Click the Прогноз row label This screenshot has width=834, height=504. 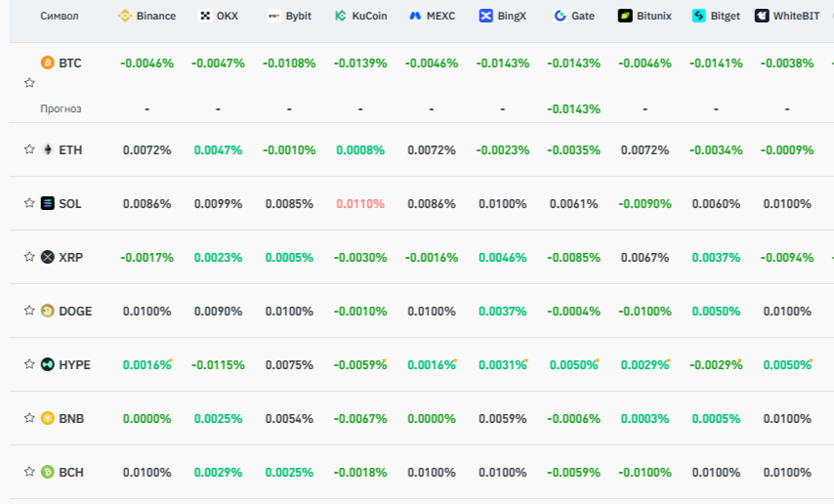pos(61,108)
